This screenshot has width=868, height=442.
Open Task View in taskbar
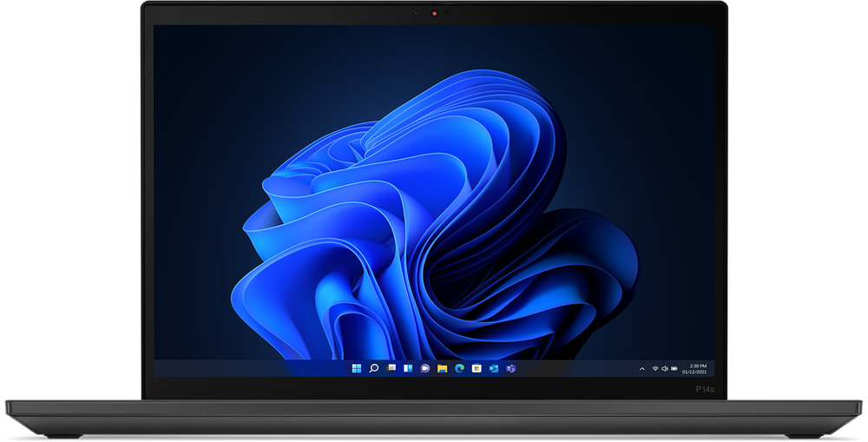pos(391,368)
